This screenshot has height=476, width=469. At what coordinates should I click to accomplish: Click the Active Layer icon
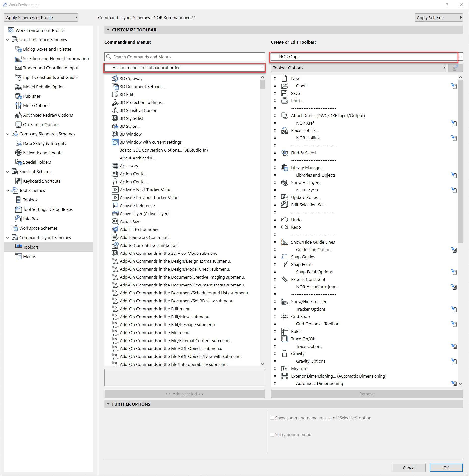115,214
